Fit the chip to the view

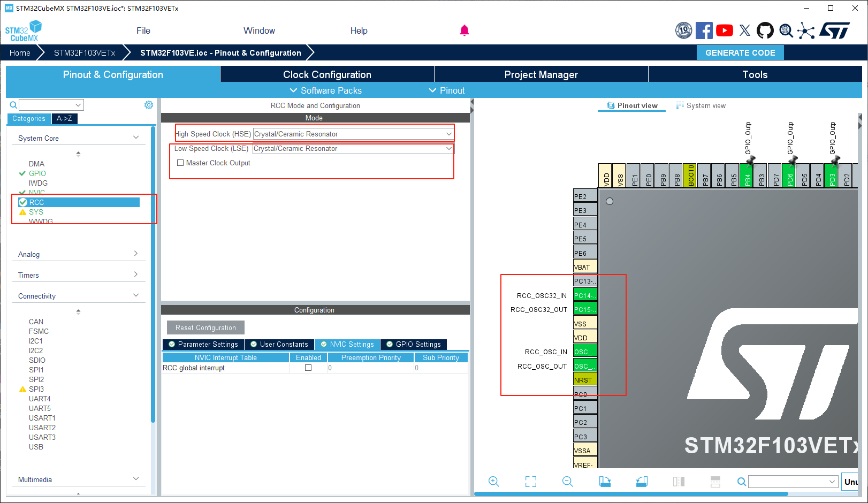pos(531,482)
